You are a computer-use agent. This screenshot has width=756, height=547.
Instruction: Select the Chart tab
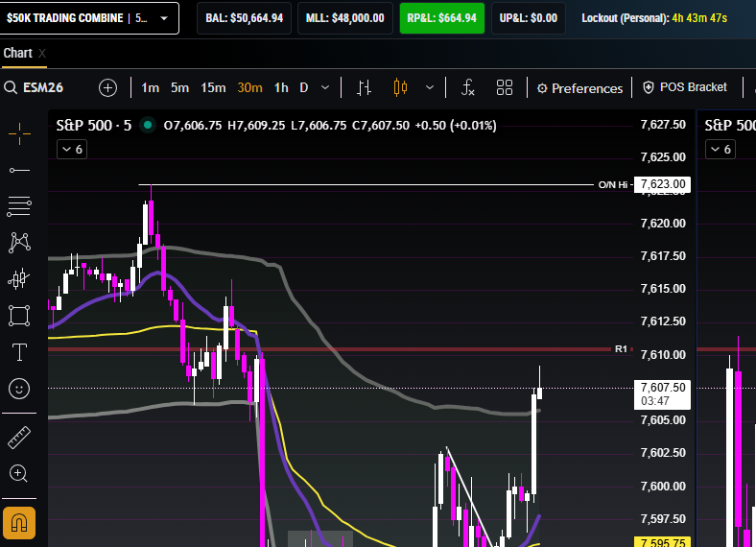click(x=18, y=53)
